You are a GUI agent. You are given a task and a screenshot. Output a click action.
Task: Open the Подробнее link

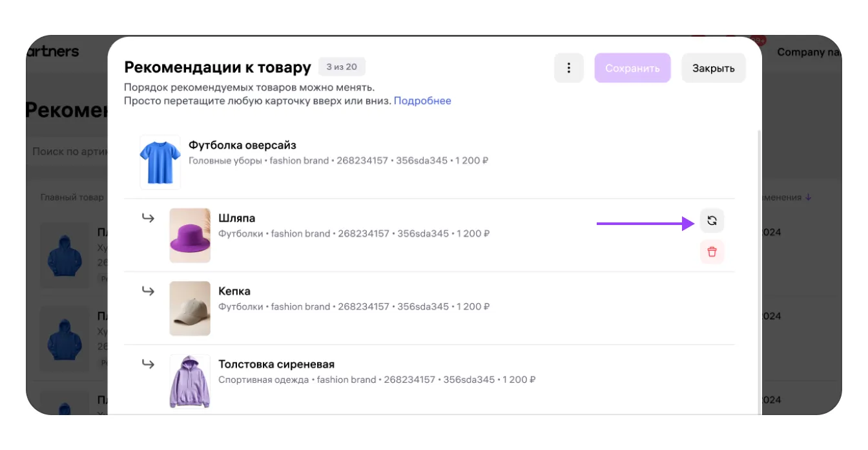tap(422, 101)
